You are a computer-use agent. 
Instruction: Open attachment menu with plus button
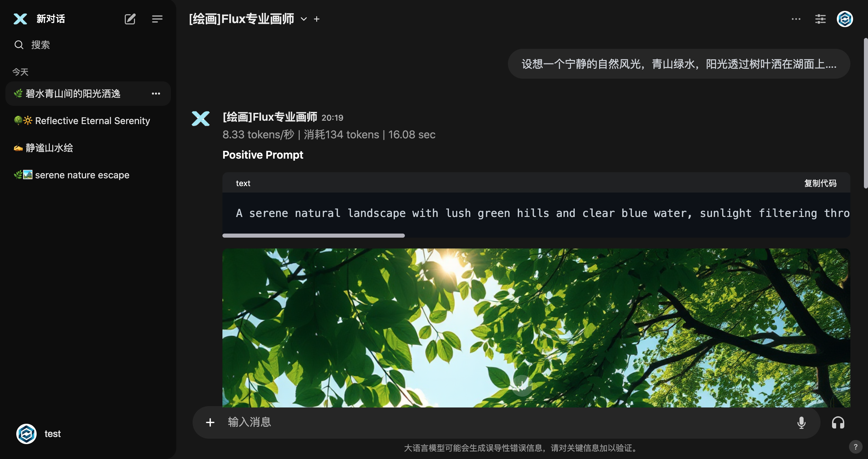click(x=210, y=422)
